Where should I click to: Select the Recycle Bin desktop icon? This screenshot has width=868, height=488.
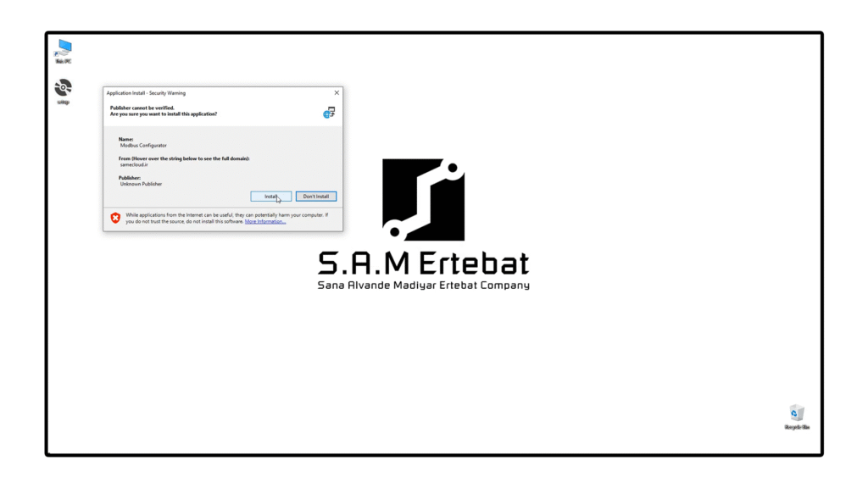(796, 416)
